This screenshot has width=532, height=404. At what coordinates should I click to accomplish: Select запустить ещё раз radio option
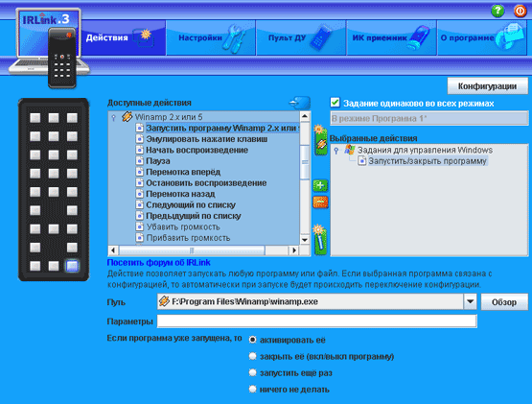tap(252, 372)
